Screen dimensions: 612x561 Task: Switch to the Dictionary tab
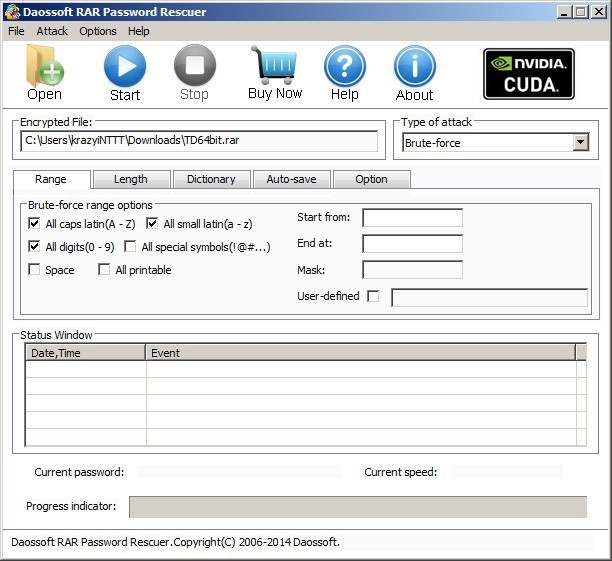click(211, 179)
